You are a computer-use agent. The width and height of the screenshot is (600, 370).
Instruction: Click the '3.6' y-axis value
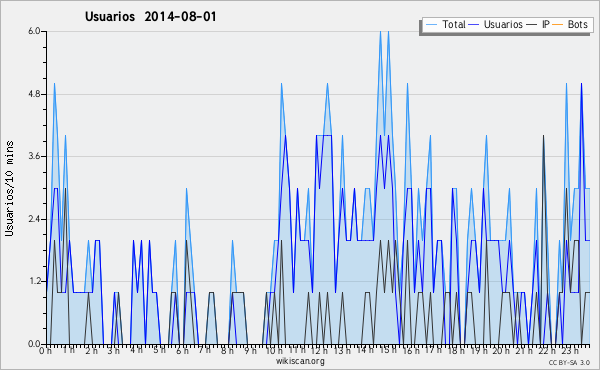click(x=34, y=156)
